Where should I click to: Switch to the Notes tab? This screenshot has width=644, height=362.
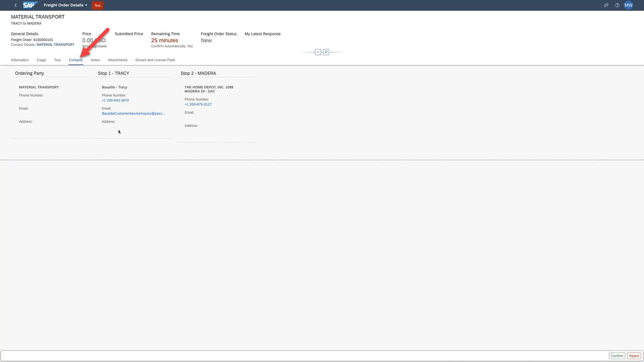(x=95, y=60)
